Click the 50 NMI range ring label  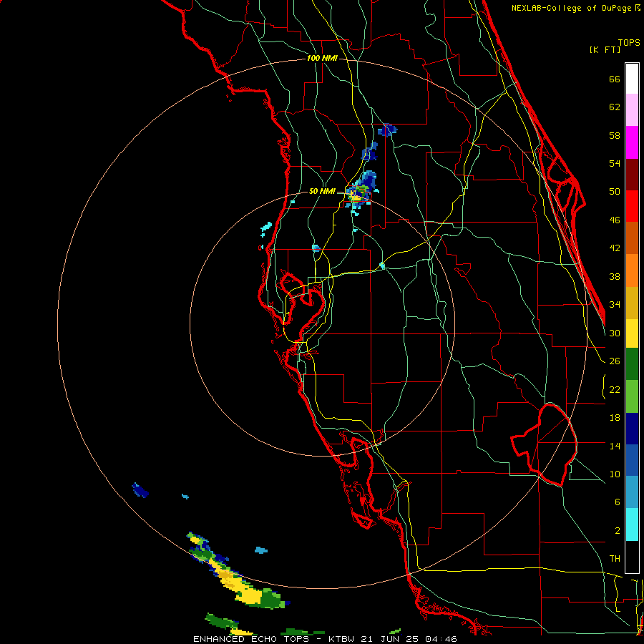pyautogui.click(x=322, y=191)
